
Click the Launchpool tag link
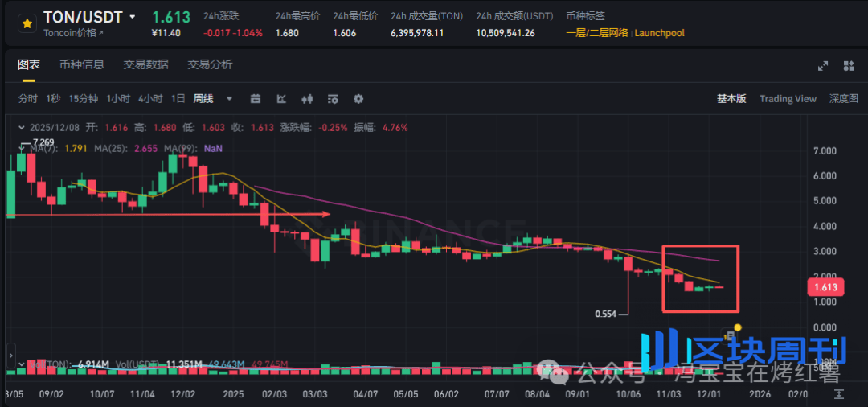click(659, 33)
